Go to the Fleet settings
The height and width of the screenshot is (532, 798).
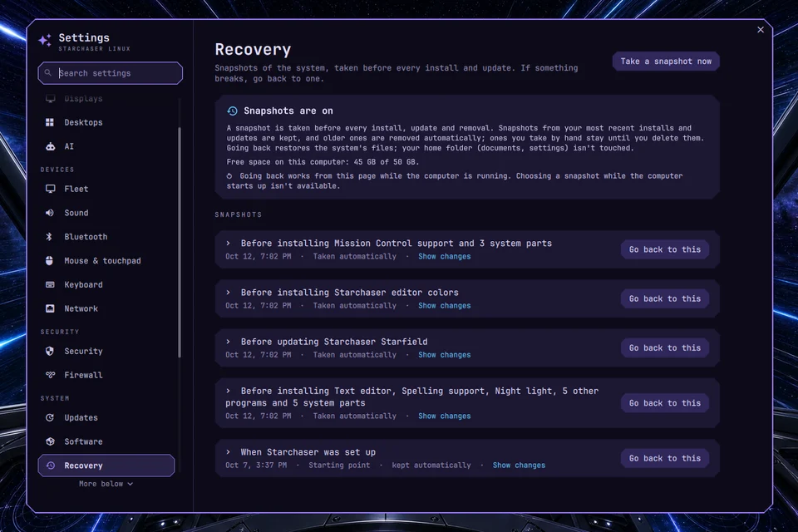[106, 189]
